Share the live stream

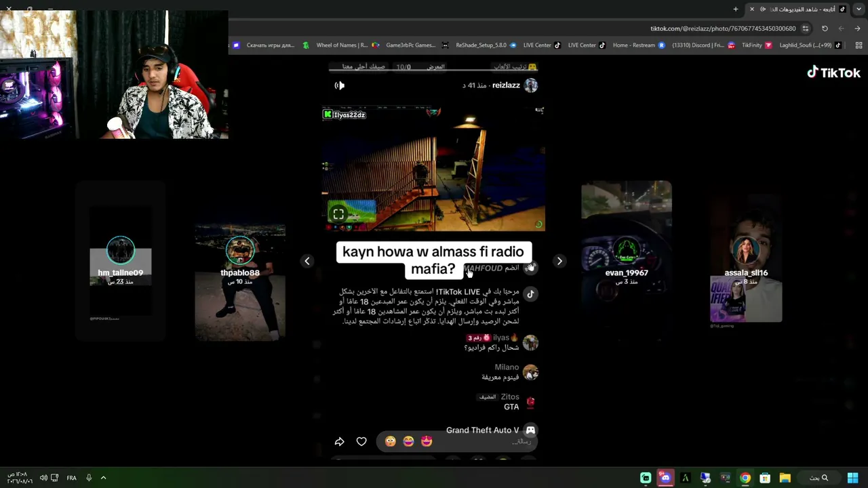(x=340, y=442)
